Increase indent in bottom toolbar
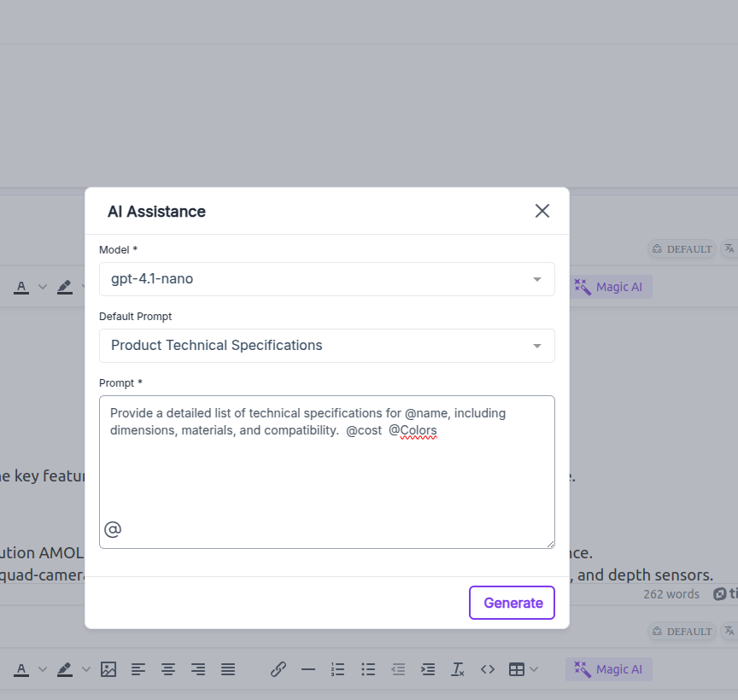 pos(428,669)
